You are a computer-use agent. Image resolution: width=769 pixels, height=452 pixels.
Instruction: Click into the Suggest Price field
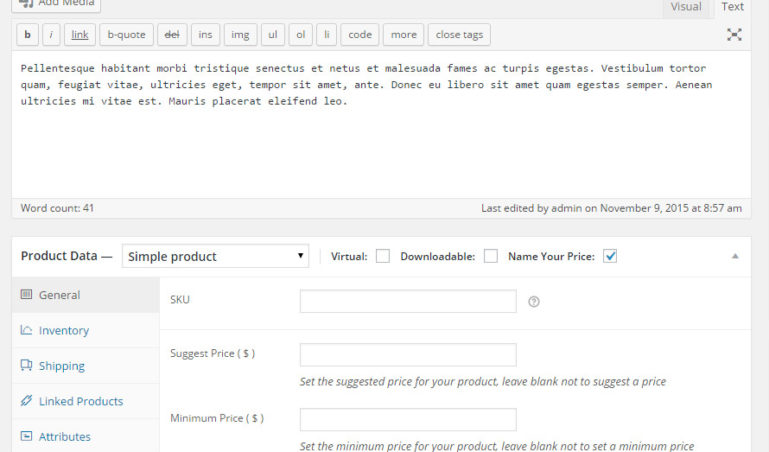pyautogui.click(x=408, y=354)
